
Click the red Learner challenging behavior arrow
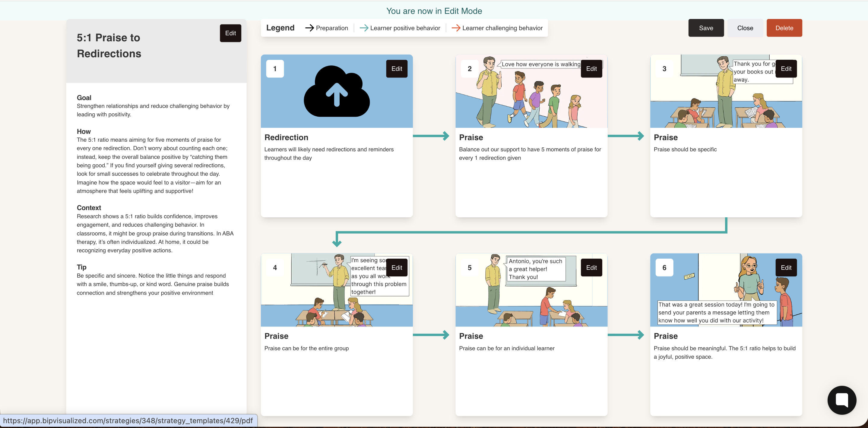click(x=456, y=28)
